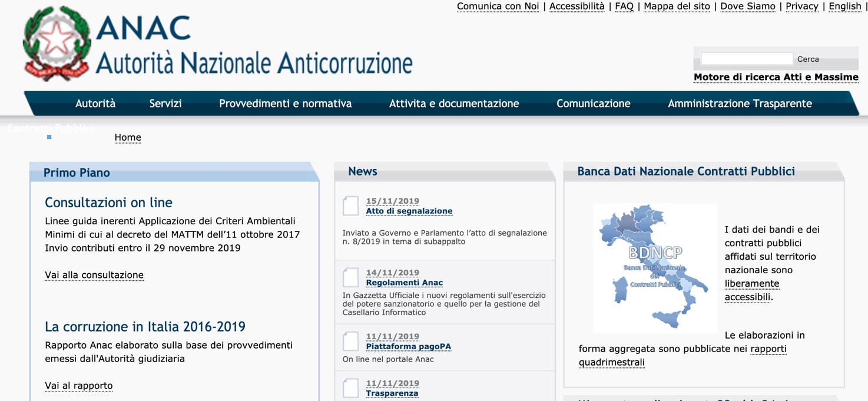Viewport: 868px width, 401px height.
Task: Click La corruzione in Italia 2016-2019 heading
Action: (145, 327)
